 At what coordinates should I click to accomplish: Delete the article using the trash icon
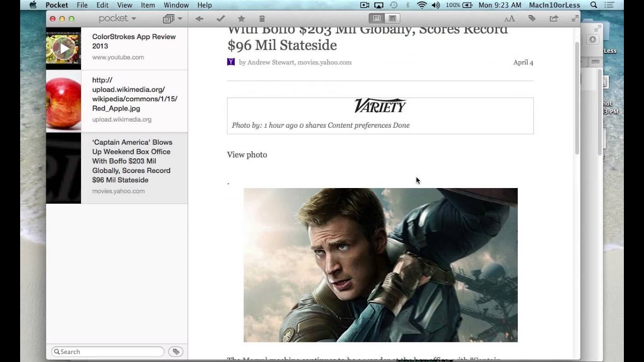[262, 19]
